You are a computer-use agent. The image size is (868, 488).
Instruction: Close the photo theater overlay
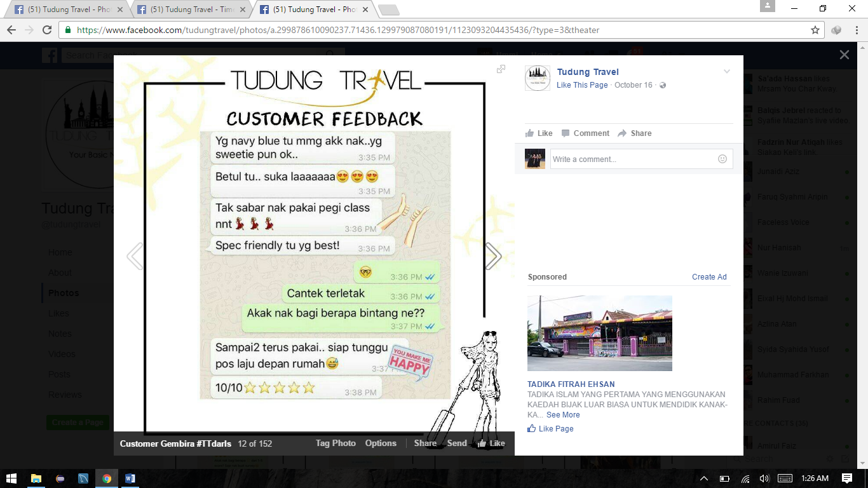pyautogui.click(x=844, y=55)
